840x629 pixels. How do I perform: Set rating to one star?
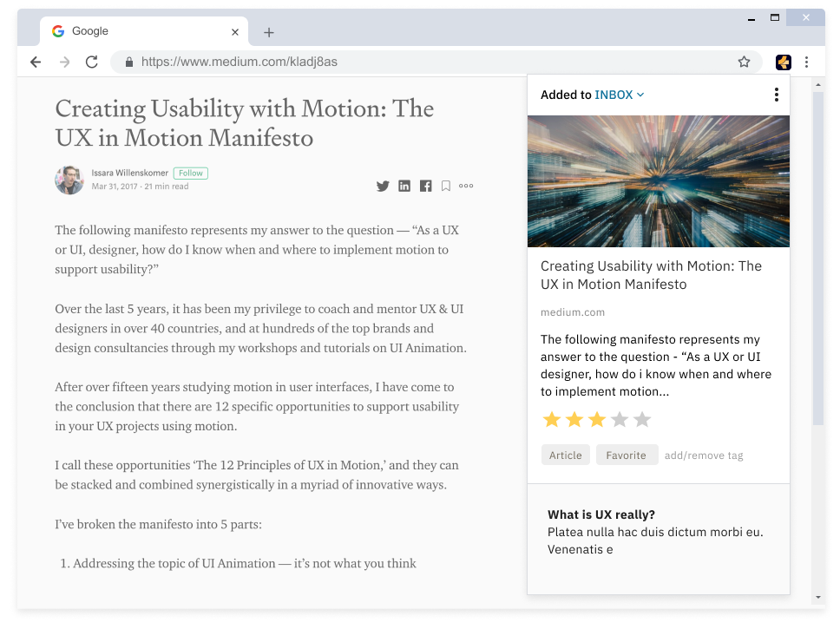point(551,420)
